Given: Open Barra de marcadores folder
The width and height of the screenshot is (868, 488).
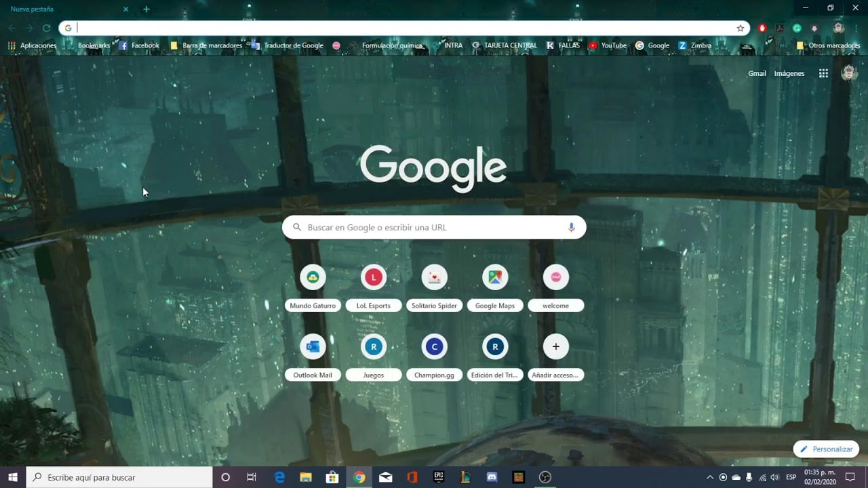Looking at the screenshot, I should coord(205,45).
